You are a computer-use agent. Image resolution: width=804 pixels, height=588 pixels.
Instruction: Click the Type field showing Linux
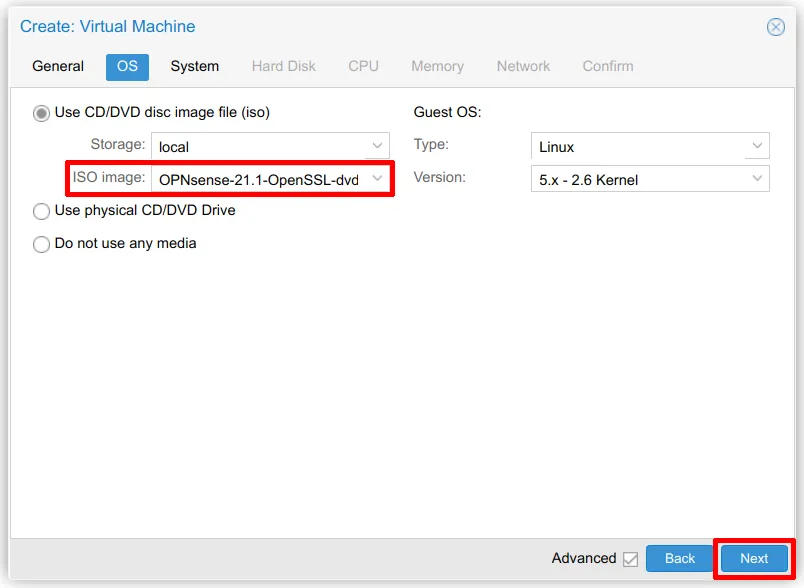coord(636,146)
